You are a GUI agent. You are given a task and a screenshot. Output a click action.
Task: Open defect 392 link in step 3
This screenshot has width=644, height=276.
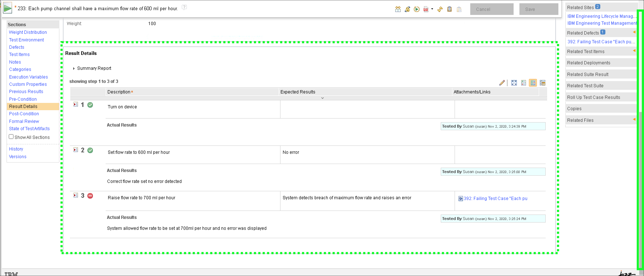495,199
